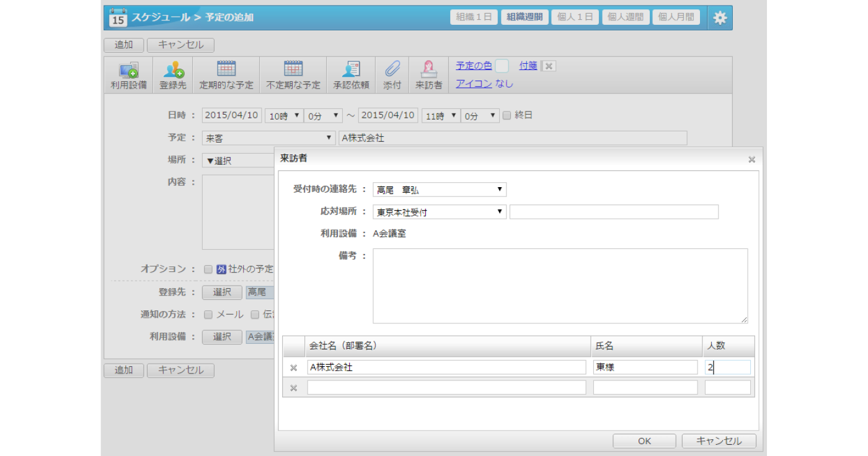Switch to 組織週間 view tab
Image resolution: width=868 pixels, height=456 pixels.
[525, 17]
